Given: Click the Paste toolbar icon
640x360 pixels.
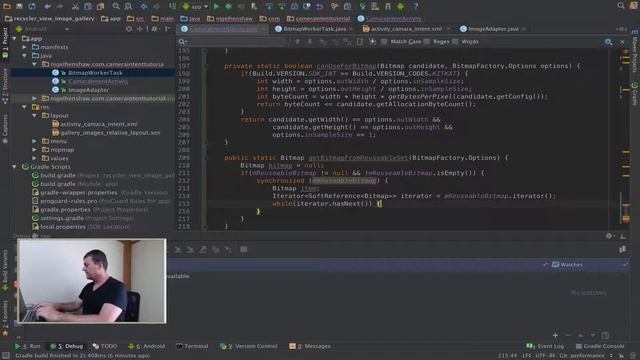Looking at the screenshot, I should point(100,6).
